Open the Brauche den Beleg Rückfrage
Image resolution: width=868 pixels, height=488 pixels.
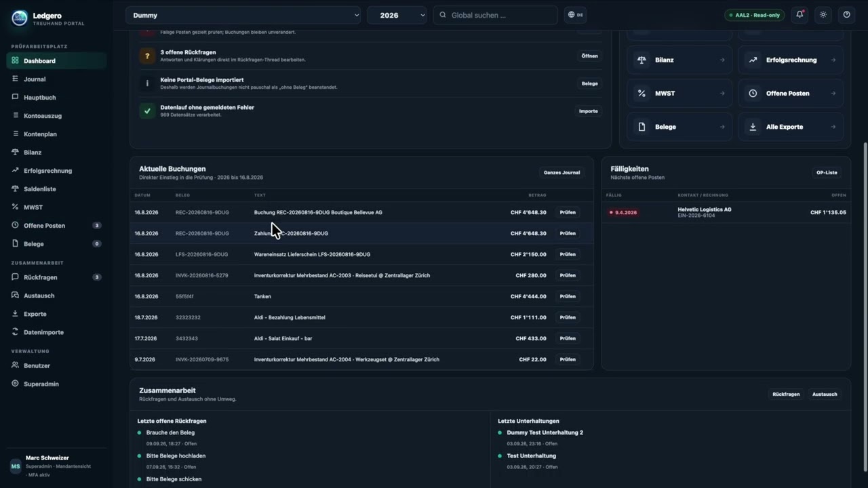pyautogui.click(x=170, y=432)
